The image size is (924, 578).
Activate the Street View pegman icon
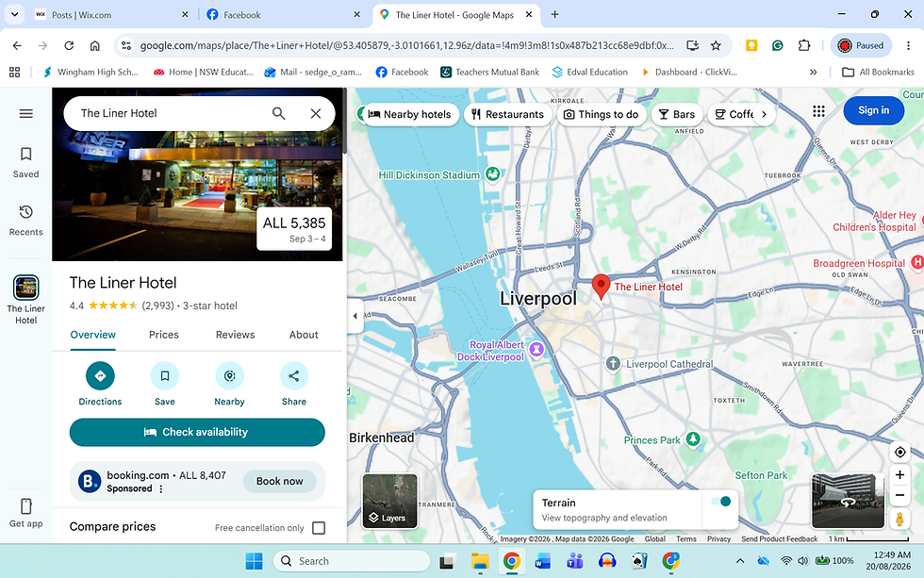click(899, 520)
